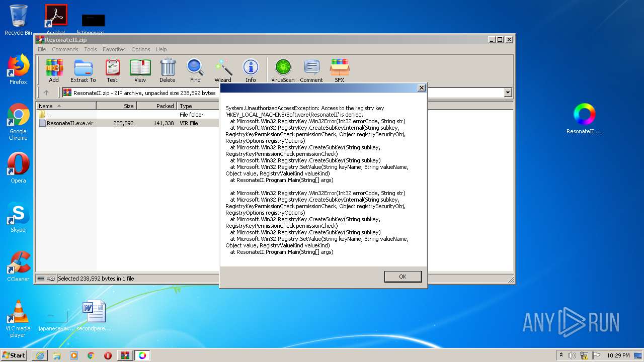The height and width of the screenshot is (362, 644).
Task: Select the ResonateII desktop icon
Action: pyautogui.click(x=584, y=119)
